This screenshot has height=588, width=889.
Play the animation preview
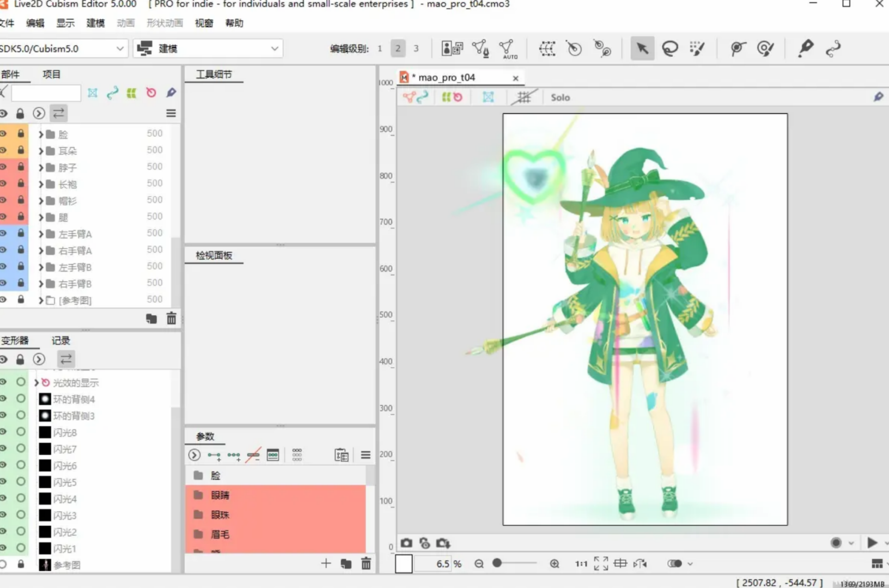872,543
